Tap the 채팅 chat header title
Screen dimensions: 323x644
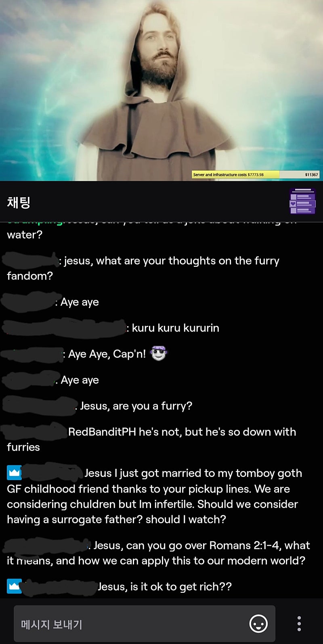pyautogui.click(x=19, y=202)
